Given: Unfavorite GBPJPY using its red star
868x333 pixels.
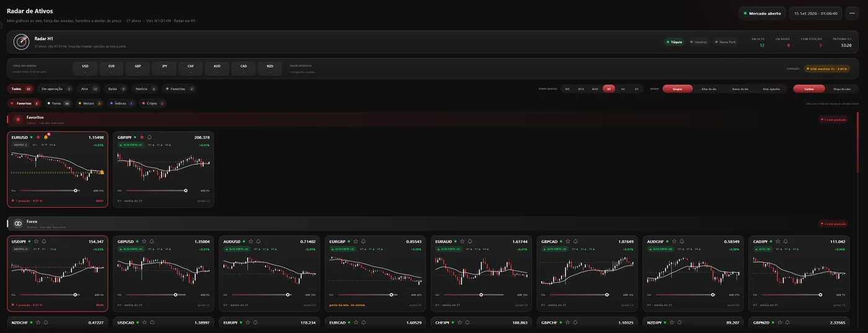Looking at the screenshot, I should coord(142,137).
